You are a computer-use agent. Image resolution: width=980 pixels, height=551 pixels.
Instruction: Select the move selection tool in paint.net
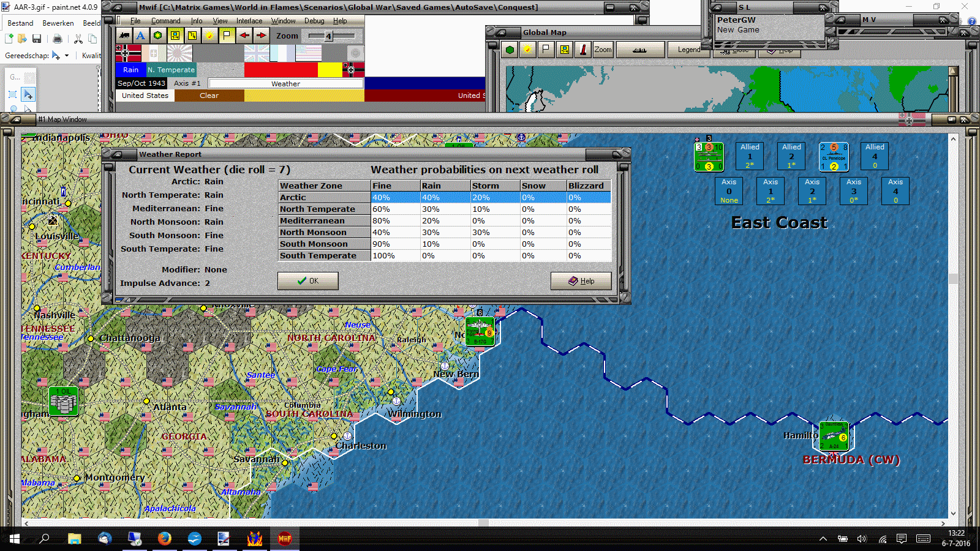coord(28,94)
